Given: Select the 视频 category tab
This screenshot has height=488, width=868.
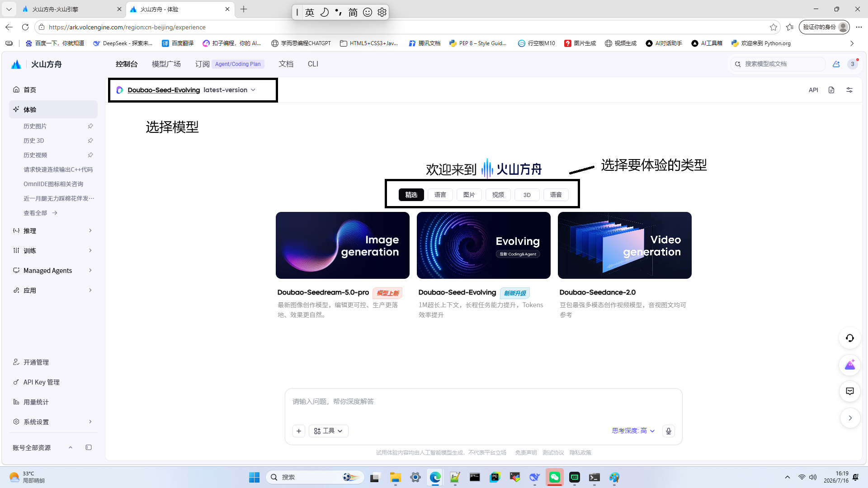Looking at the screenshot, I should (x=498, y=195).
